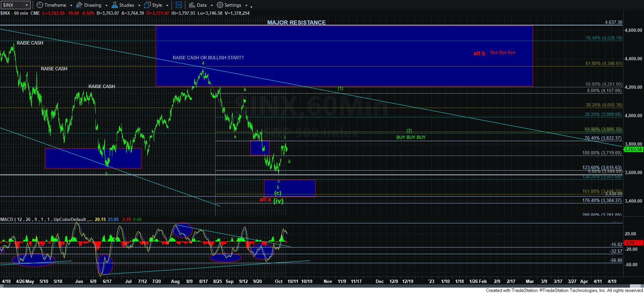
Task: Open the Settings menu label
Action: (233, 5)
